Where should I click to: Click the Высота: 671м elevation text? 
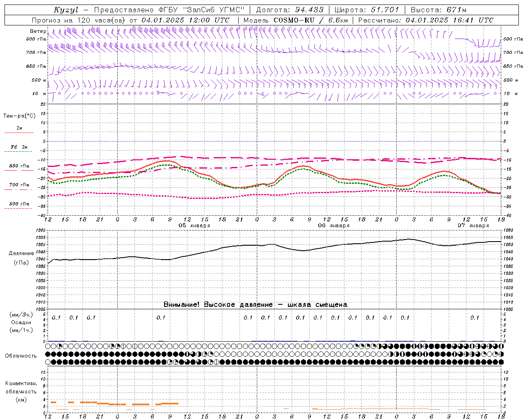438,10
